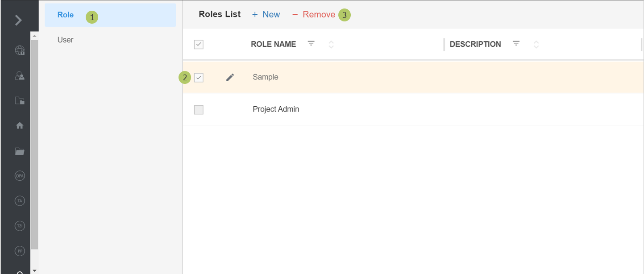Open the Role Name column filter

pos(312,44)
